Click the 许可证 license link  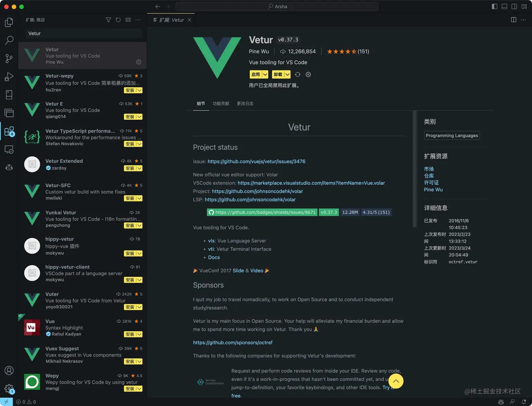[x=431, y=183]
